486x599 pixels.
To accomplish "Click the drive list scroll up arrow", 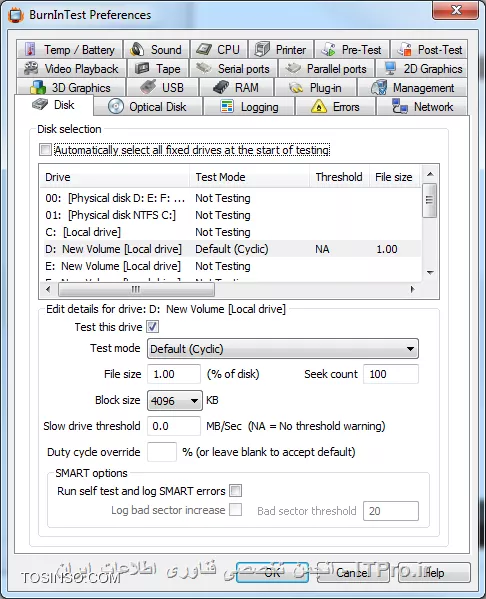I will 430,174.
